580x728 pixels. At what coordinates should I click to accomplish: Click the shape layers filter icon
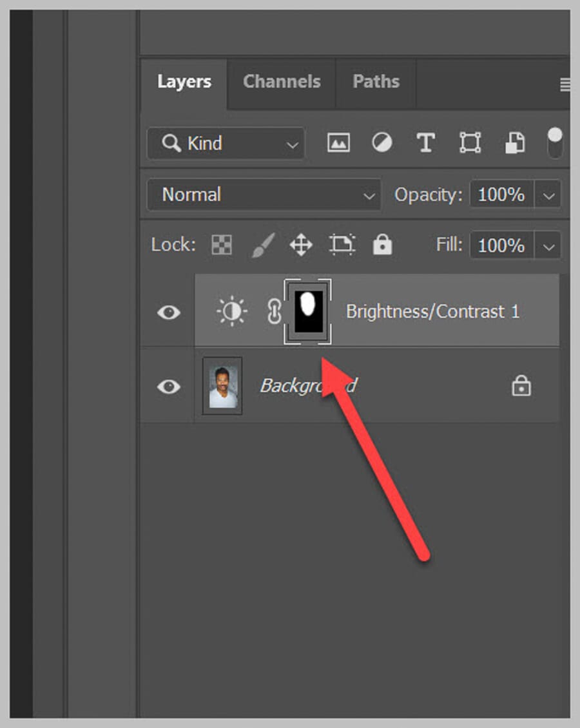tap(470, 143)
